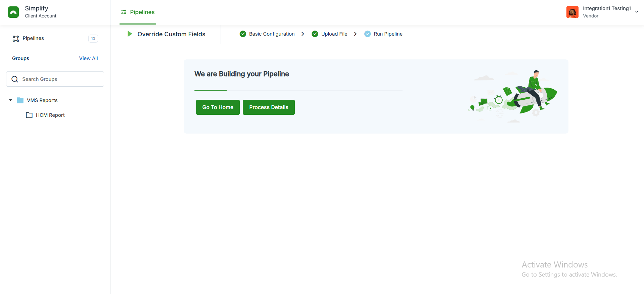This screenshot has width=644, height=294.
Task: Select the VMS Reports group
Action: [x=42, y=100]
